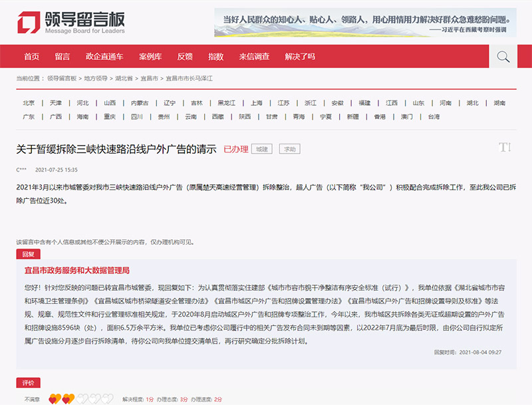Viewport: 532px width, 405px height.
Task: Choose 北京 from the province list
Action: pyautogui.click(x=29, y=103)
